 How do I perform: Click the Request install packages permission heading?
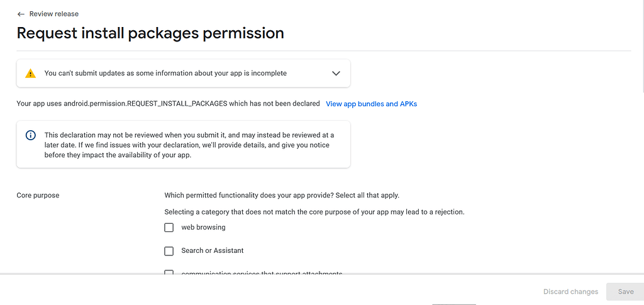point(150,33)
